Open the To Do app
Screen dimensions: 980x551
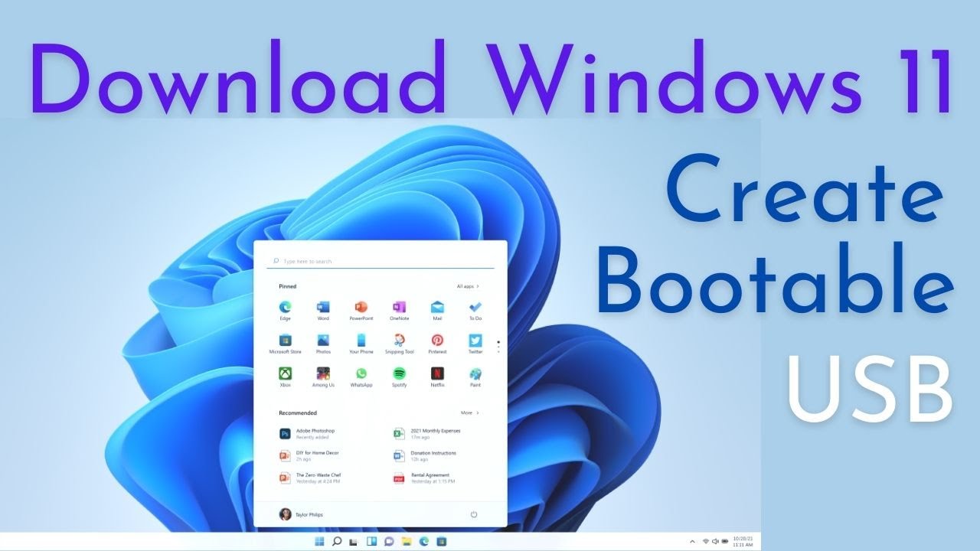(x=475, y=310)
